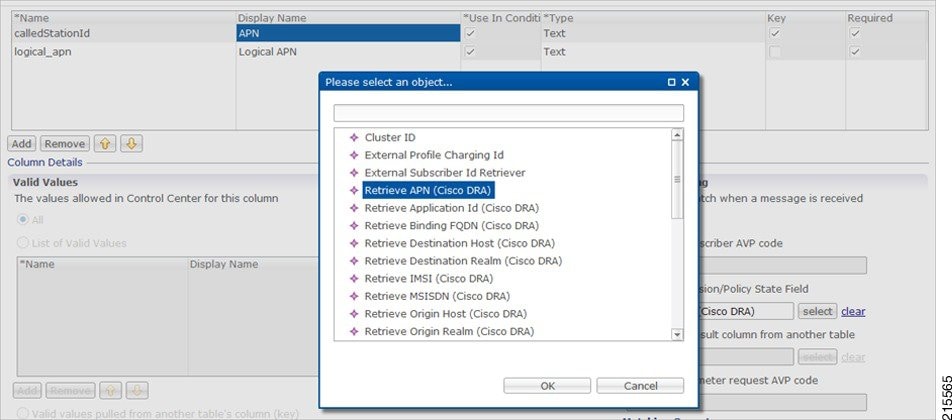Click the Retrieve Destination Host item icon
Screen dimensions: 952x420
click(x=355, y=243)
